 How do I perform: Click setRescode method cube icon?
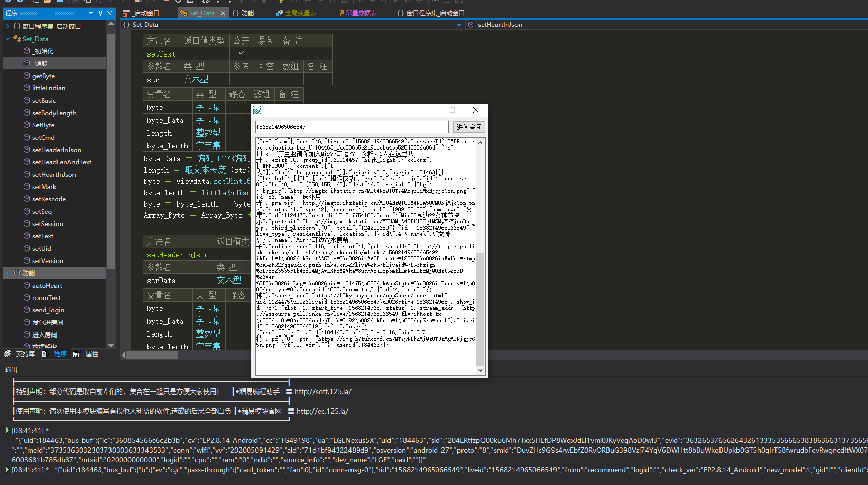click(27, 199)
